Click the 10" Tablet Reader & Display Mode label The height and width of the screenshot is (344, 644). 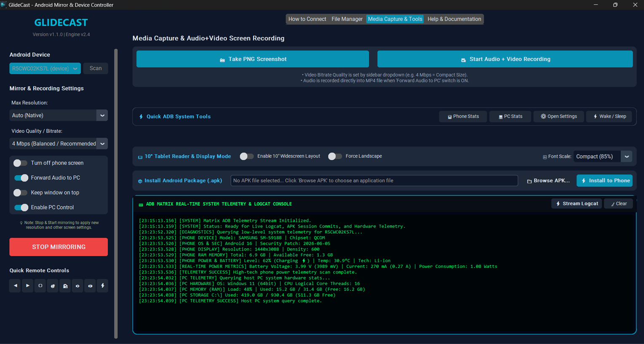coord(188,156)
